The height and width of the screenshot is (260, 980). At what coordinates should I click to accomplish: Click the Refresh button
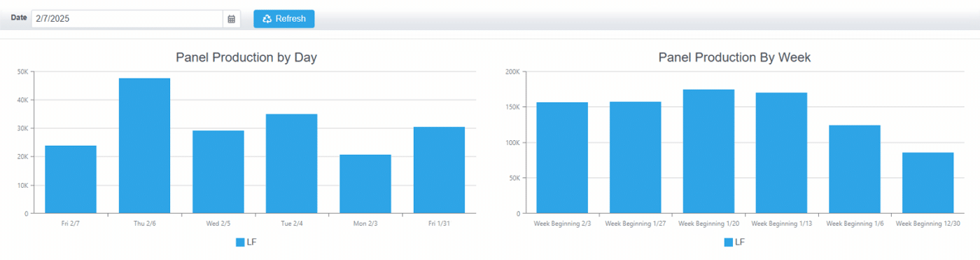pyautogui.click(x=284, y=19)
